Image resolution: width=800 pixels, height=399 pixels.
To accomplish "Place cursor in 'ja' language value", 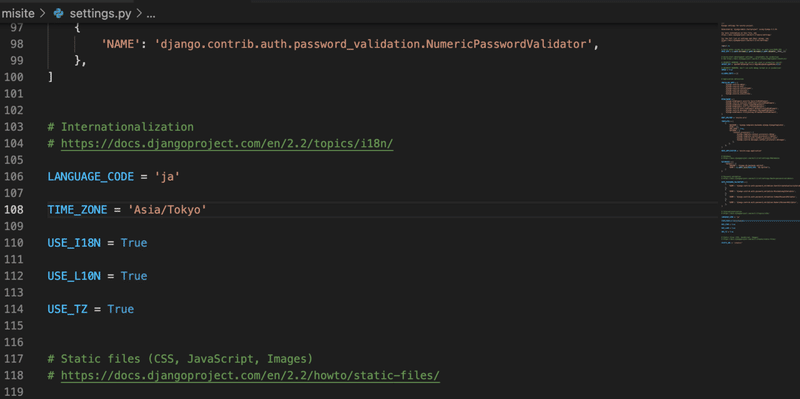I will (x=167, y=177).
